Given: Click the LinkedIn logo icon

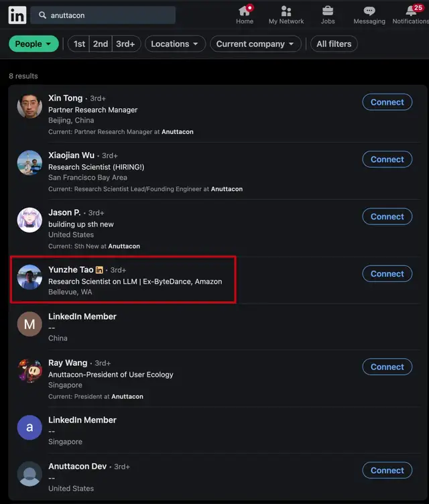Looking at the screenshot, I should (x=17, y=15).
